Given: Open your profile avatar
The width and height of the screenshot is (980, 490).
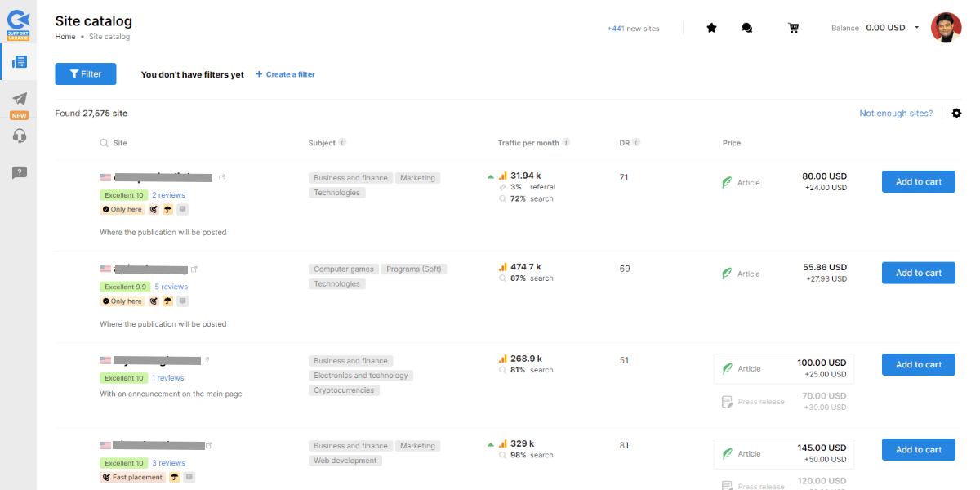Looking at the screenshot, I should click(x=946, y=27).
